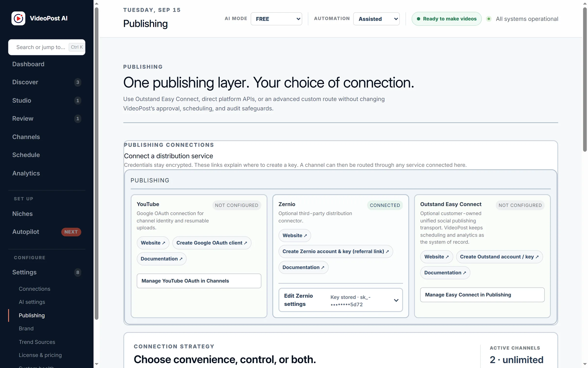This screenshot has width=588, height=368.
Task: Click the Outstand NOT CONFIGURED status
Action: pos(520,205)
